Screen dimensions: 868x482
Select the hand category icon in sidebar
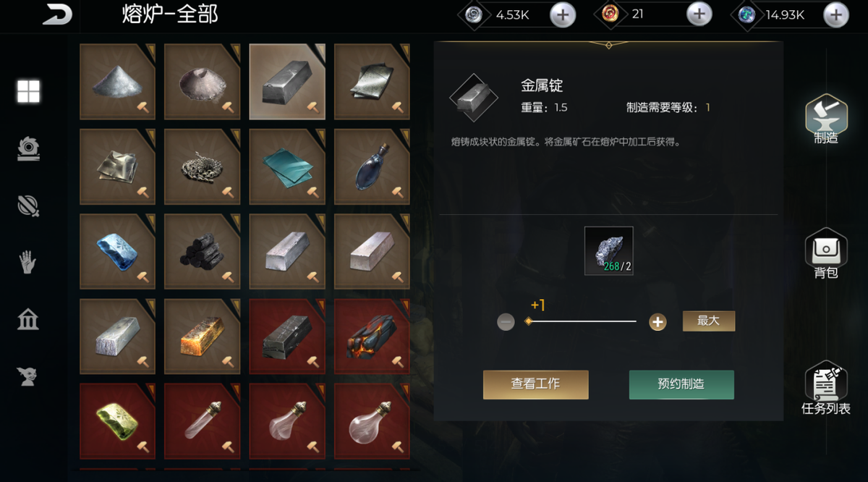point(28,262)
